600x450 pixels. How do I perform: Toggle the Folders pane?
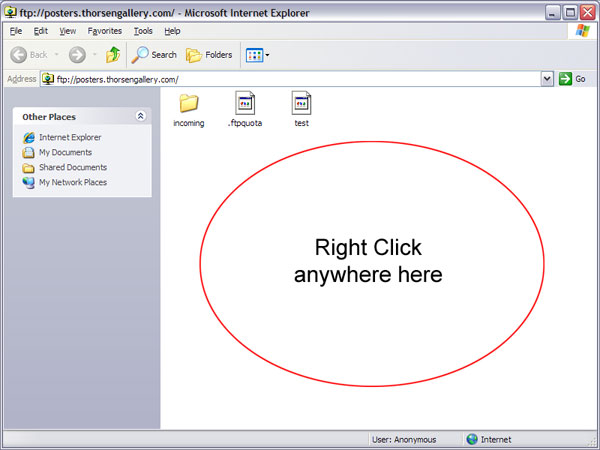click(x=208, y=55)
